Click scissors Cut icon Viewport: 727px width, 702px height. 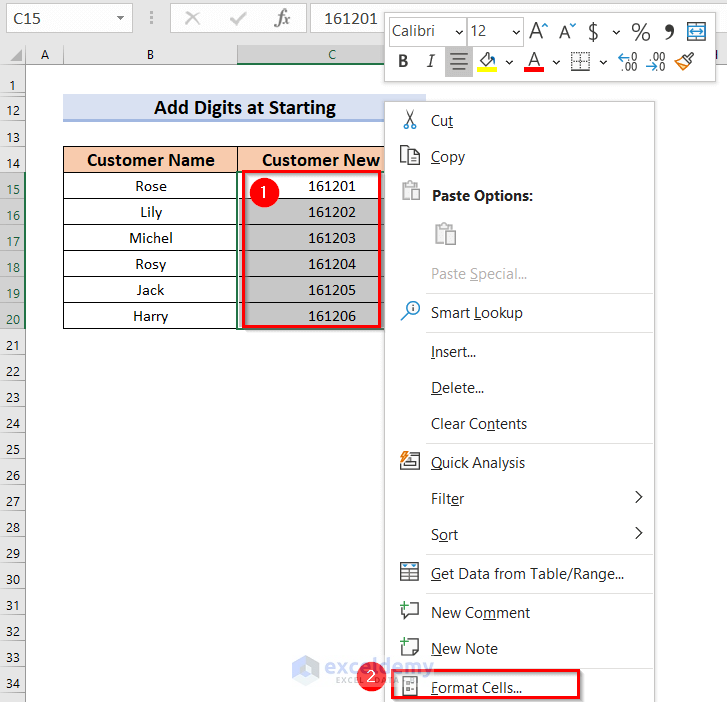409,120
